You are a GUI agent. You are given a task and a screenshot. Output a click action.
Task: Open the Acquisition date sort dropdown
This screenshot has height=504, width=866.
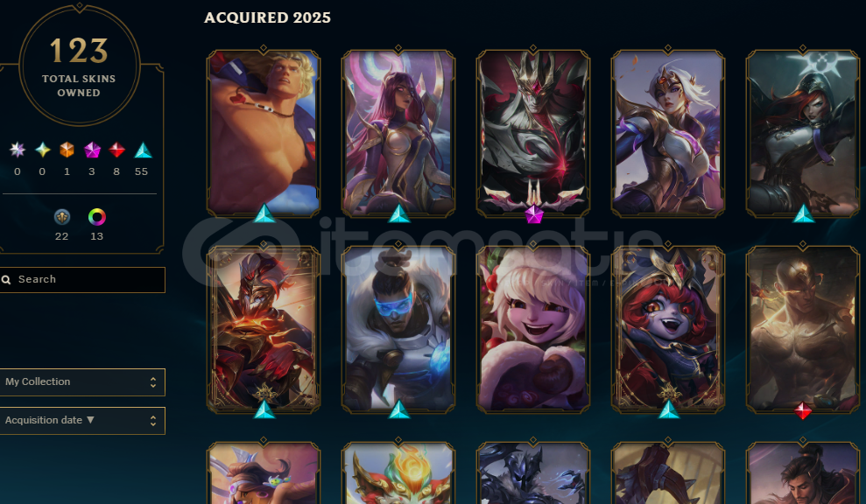[x=82, y=421]
